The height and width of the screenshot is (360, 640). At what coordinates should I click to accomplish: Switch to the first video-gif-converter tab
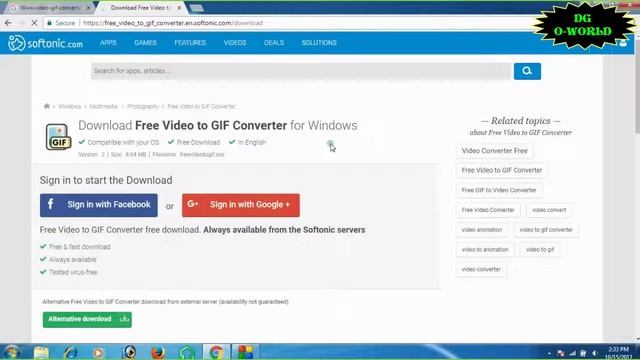click(x=50, y=8)
